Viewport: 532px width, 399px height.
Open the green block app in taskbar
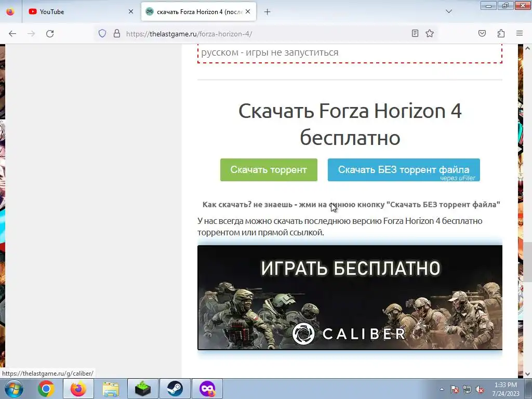click(143, 389)
